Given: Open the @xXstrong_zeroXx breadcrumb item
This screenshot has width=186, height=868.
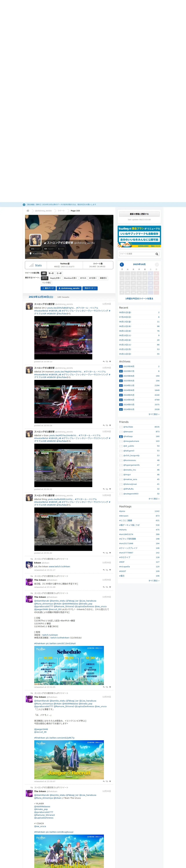Looking at the screenshot, I should tap(44, 211).
